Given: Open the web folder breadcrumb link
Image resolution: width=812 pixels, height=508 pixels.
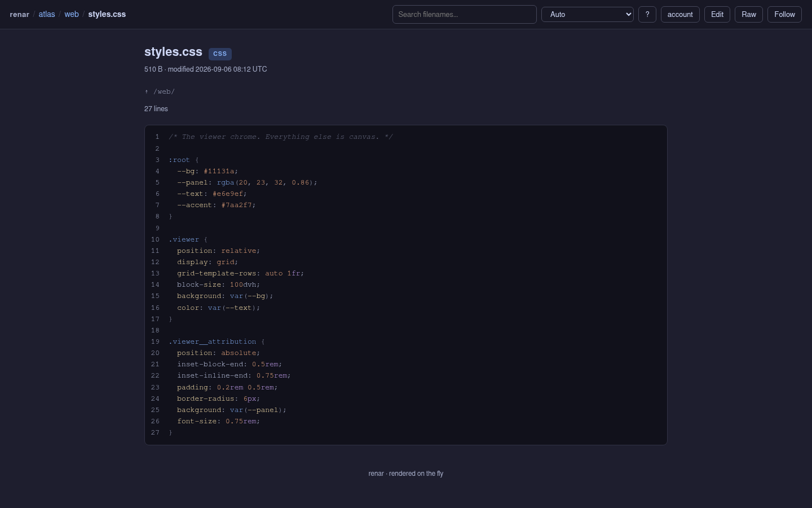Looking at the screenshot, I should [72, 15].
